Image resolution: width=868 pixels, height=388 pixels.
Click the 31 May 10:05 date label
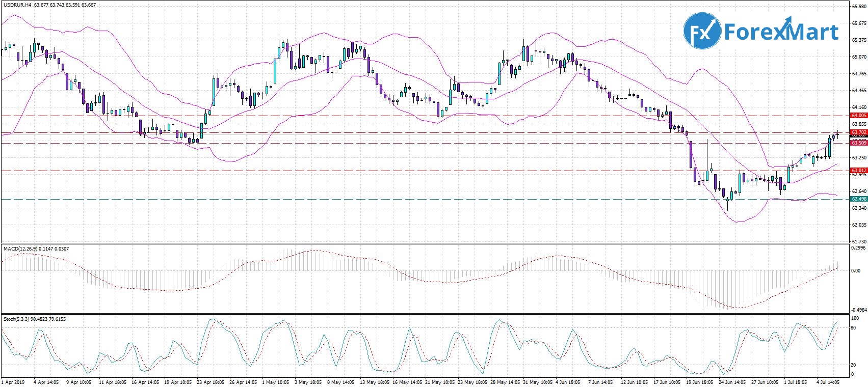(538, 382)
